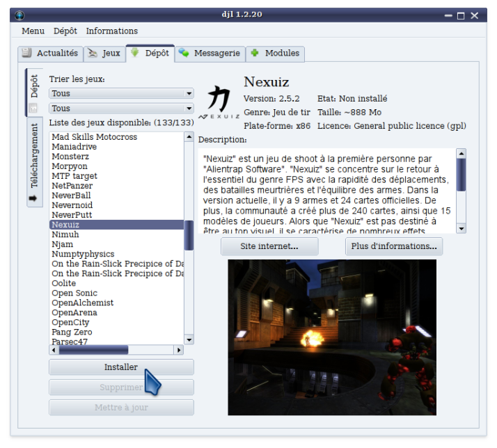497x448 pixels.
Task: Select Mad Skills Motocross in the list
Action: [x=117, y=137]
